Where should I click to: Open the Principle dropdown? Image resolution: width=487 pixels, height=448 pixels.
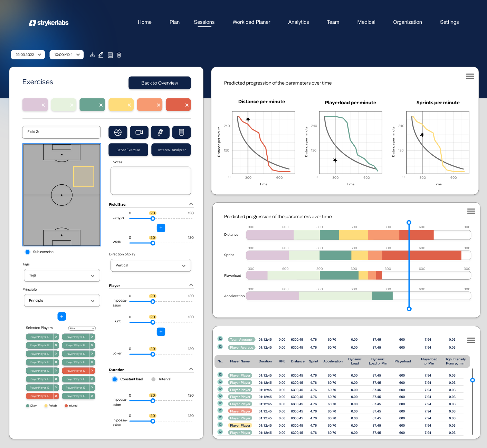pyautogui.click(x=62, y=301)
